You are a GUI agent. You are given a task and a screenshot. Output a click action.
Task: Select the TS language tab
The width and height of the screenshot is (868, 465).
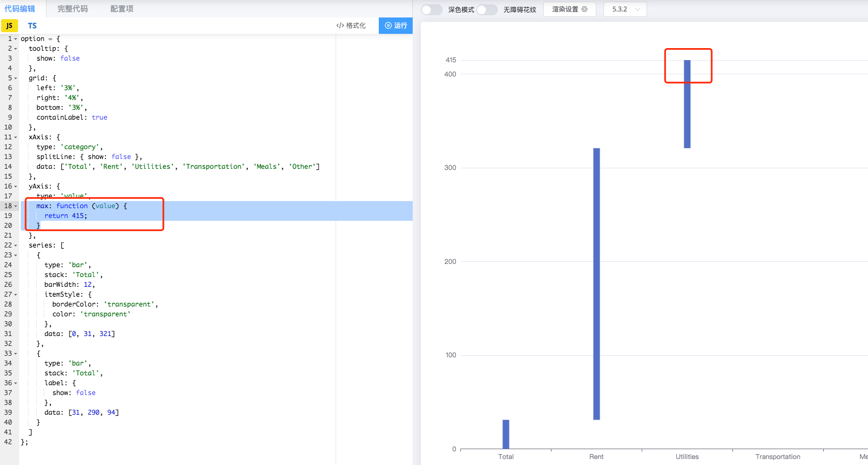point(32,26)
